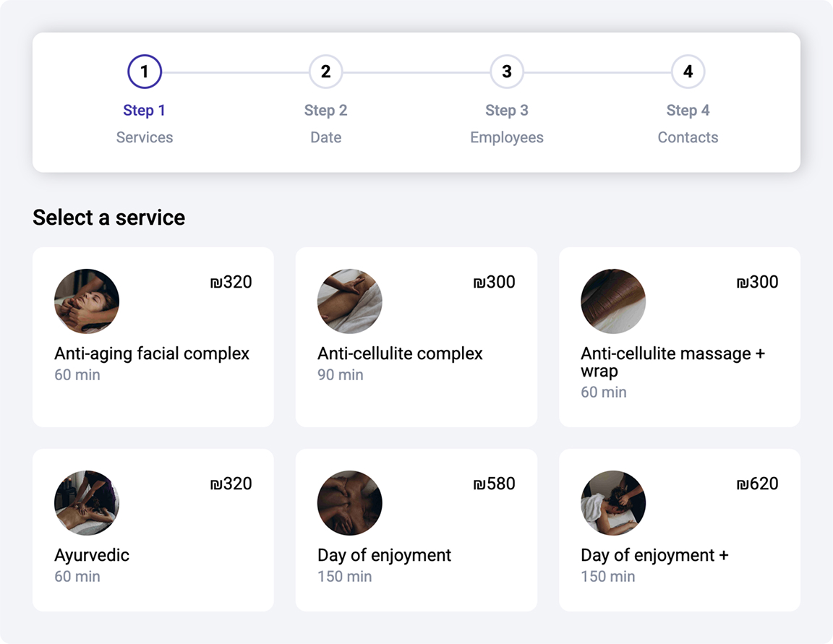This screenshot has height=644, width=833.
Task: Select the Anti-aging facial complex title
Action: pos(152,353)
